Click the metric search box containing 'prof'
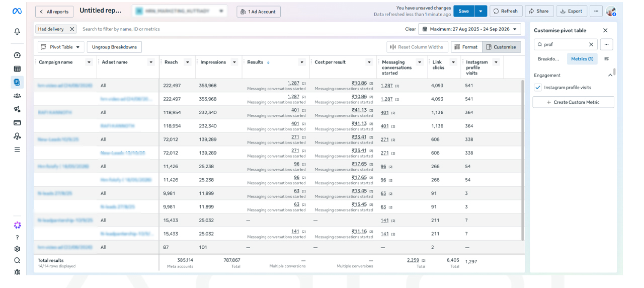644x288 pixels. pyautogui.click(x=566, y=44)
